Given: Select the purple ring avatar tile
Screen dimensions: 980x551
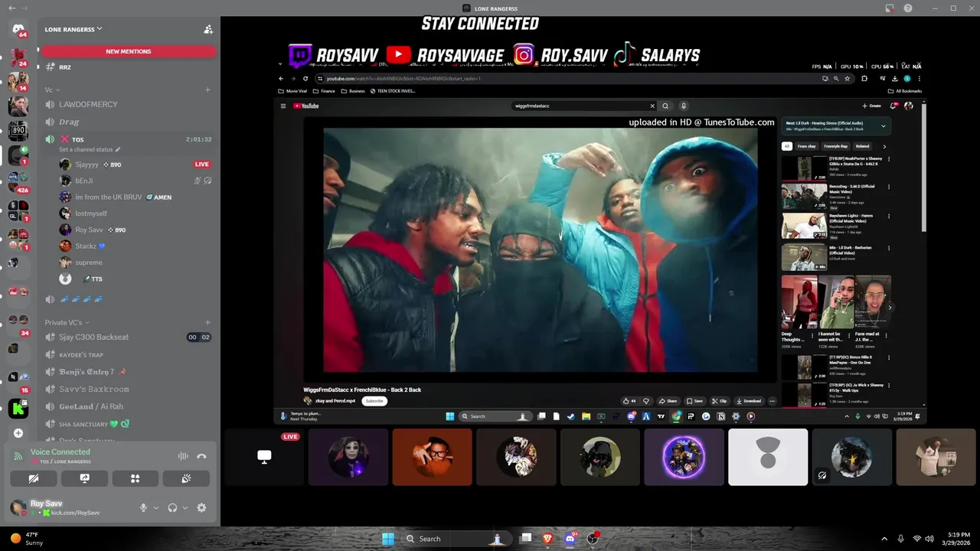Looking at the screenshot, I should [x=684, y=457].
